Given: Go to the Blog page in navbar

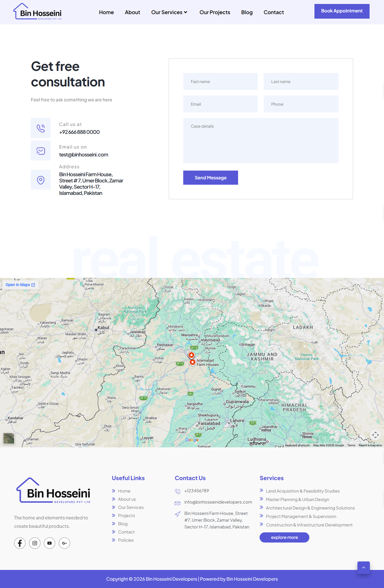Looking at the screenshot, I should (x=247, y=12).
